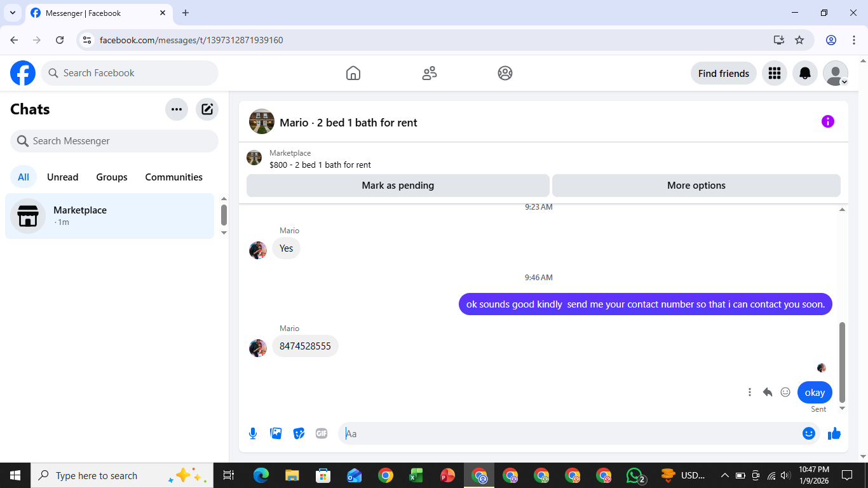Reload the page with refresh icon
The image size is (868, 488).
click(60, 40)
